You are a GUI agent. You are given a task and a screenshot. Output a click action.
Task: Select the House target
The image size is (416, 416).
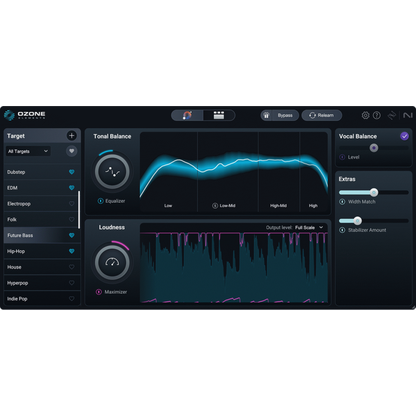click(x=42, y=267)
